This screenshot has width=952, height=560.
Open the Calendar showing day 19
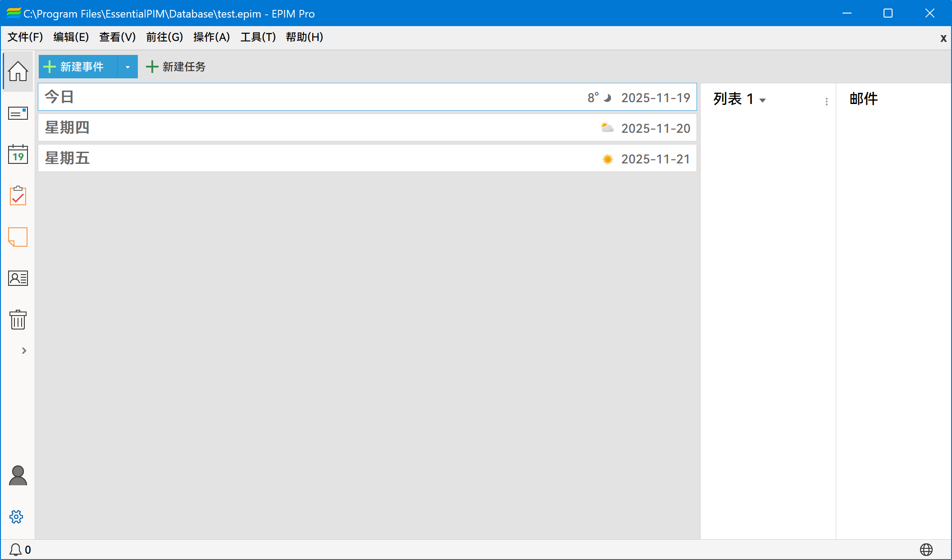[18, 154]
